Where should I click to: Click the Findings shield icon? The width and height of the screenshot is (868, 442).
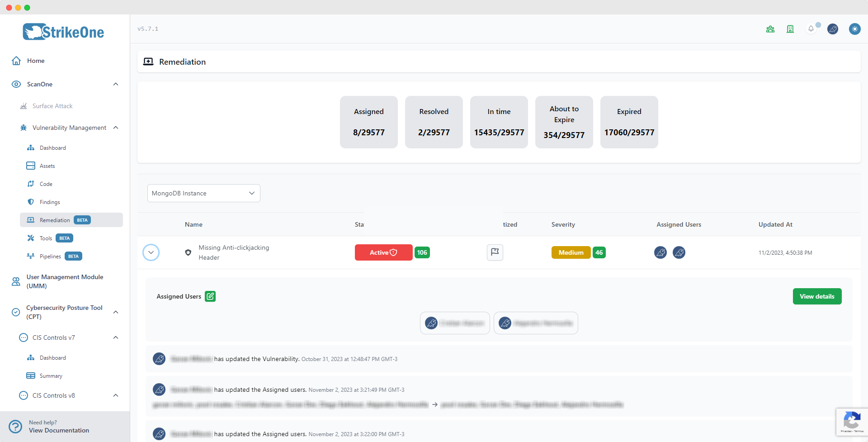coord(30,202)
